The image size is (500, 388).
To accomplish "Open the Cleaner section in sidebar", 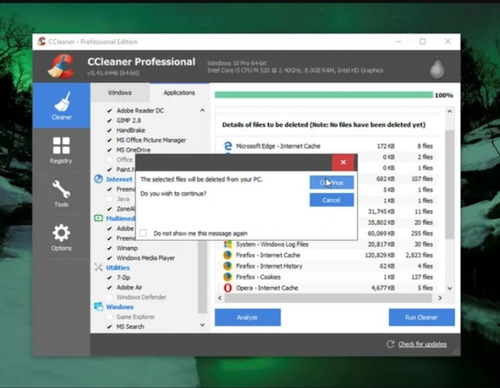I will pyautogui.click(x=61, y=106).
